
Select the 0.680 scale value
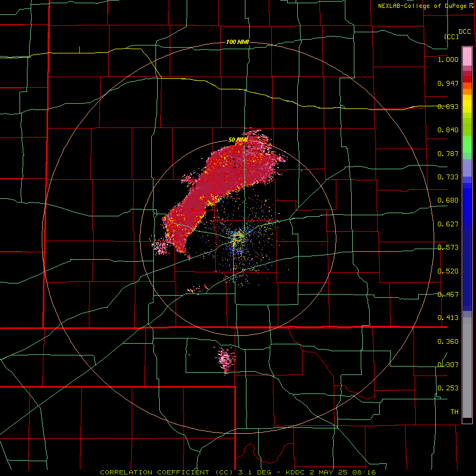[x=448, y=200]
